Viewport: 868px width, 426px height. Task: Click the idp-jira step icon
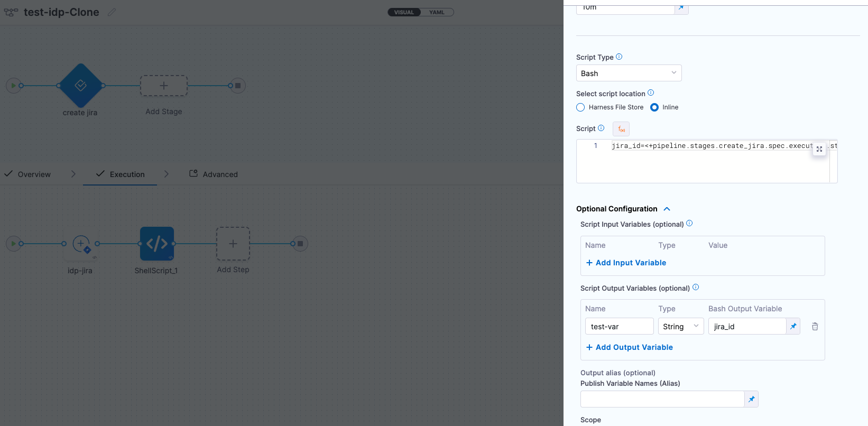point(81,244)
